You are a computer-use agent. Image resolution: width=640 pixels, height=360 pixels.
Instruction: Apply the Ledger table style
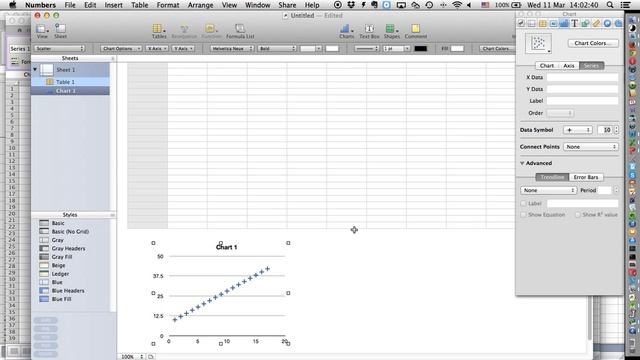coord(60,274)
